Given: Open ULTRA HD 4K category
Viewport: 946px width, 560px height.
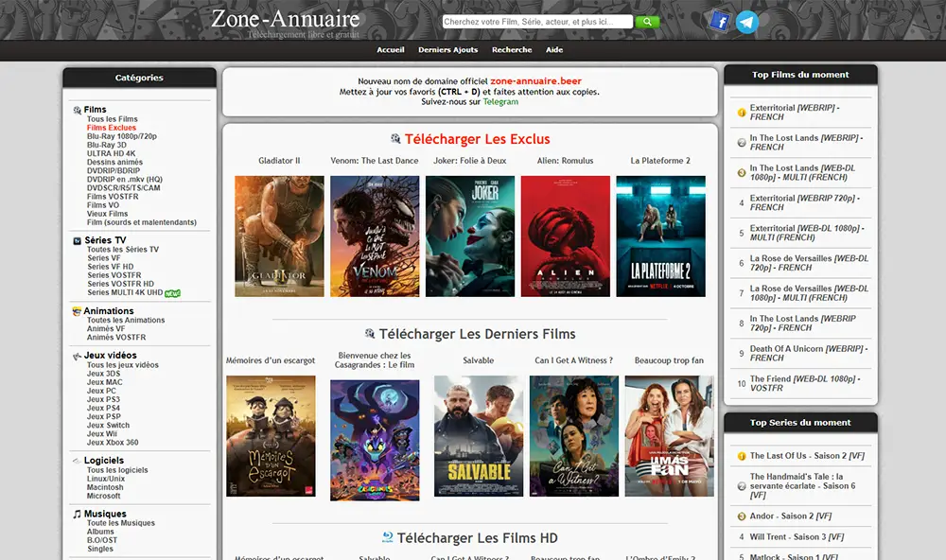Looking at the screenshot, I should [x=111, y=153].
